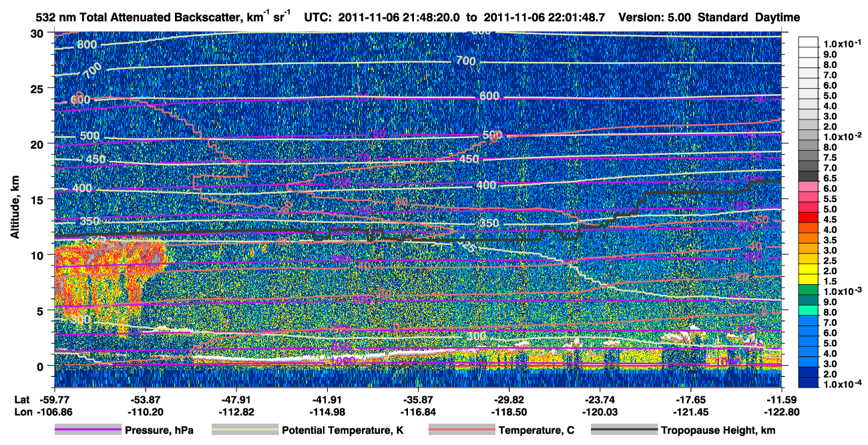Viewport: 868px width, 445px height.
Task: Click the white swatch at the colorbar top
Action: [x=810, y=41]
